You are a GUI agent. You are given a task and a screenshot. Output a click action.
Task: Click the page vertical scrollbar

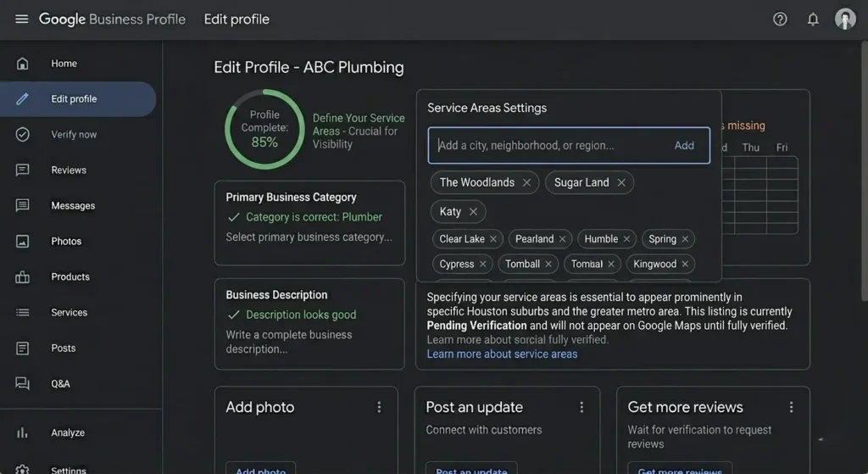click(864, 171)
